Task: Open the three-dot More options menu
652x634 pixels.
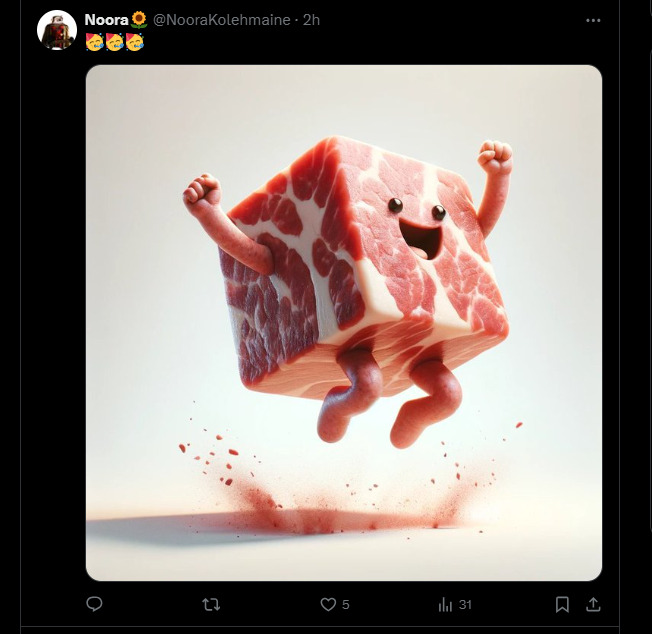Action: pyautogui.click(x=594, y=20)
